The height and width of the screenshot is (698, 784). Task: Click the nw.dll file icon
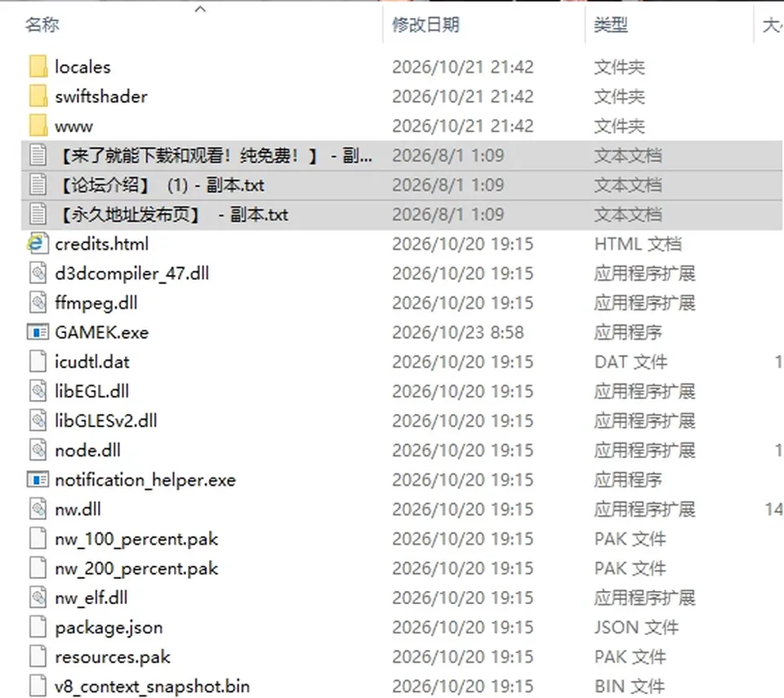tap(38, 509)
